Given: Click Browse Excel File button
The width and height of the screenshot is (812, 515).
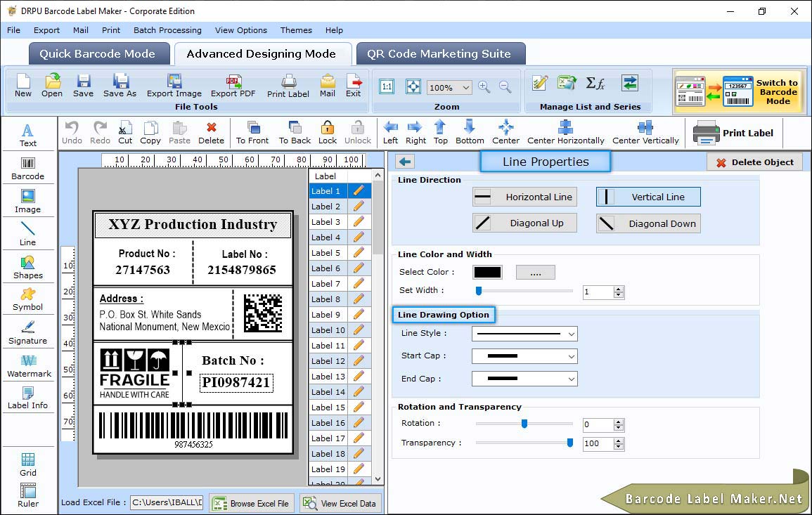Looking at the screenshot, I should coord(252,503).
